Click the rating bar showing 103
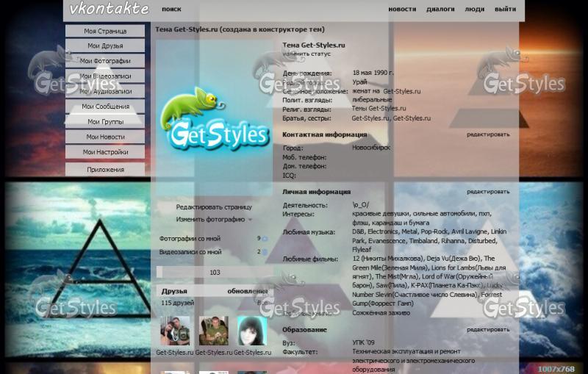 pos(214,273)
